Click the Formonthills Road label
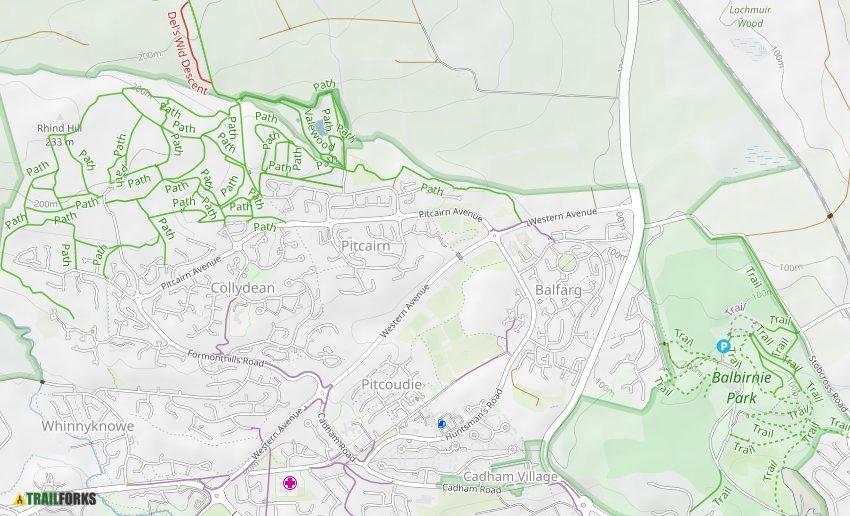Image resolution: width=850 pixels, height=516 pixels. (x=226, y=359)
